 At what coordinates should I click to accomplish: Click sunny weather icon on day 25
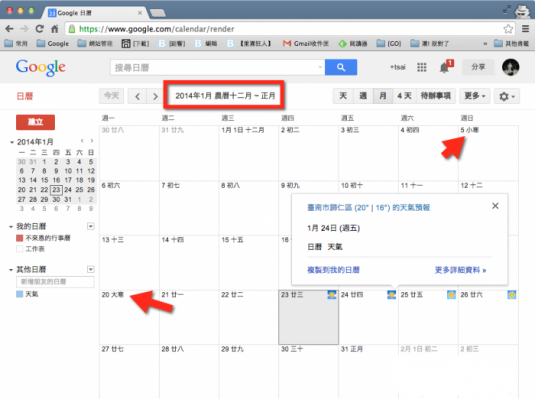[451, 294]
